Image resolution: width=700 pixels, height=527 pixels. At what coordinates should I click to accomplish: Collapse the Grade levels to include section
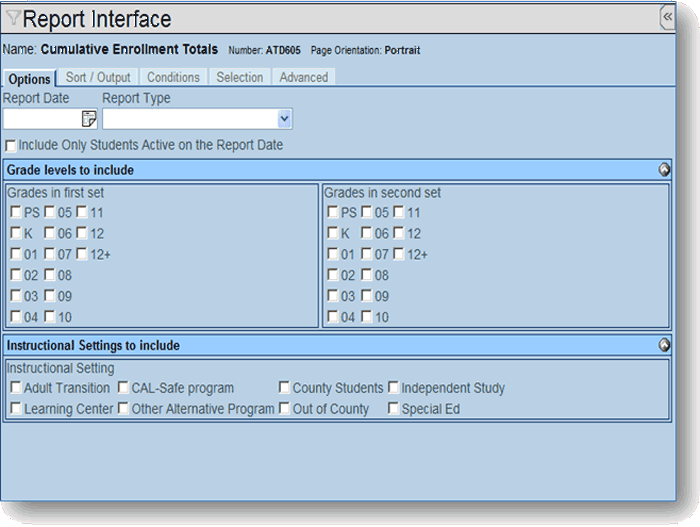pos(664,170)
